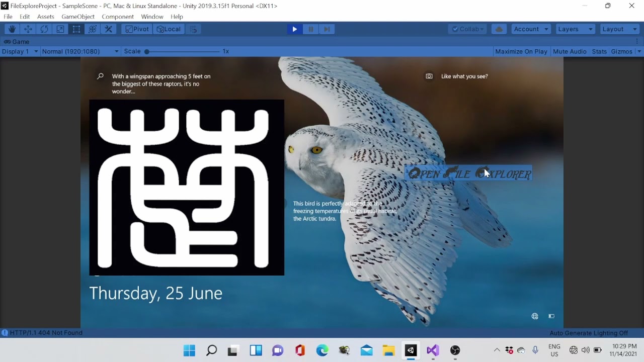Click the white glyph image thumbnail
The height and width of the screenshot is (362, 644).
coord(187,188)
